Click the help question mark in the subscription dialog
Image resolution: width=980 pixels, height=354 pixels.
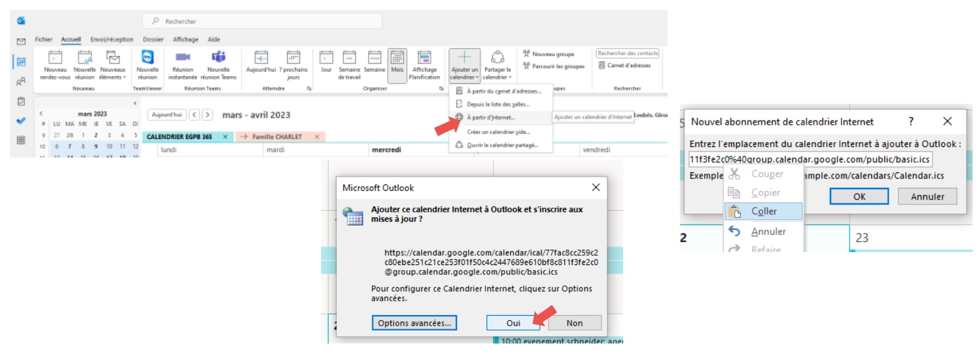(911, 121)
